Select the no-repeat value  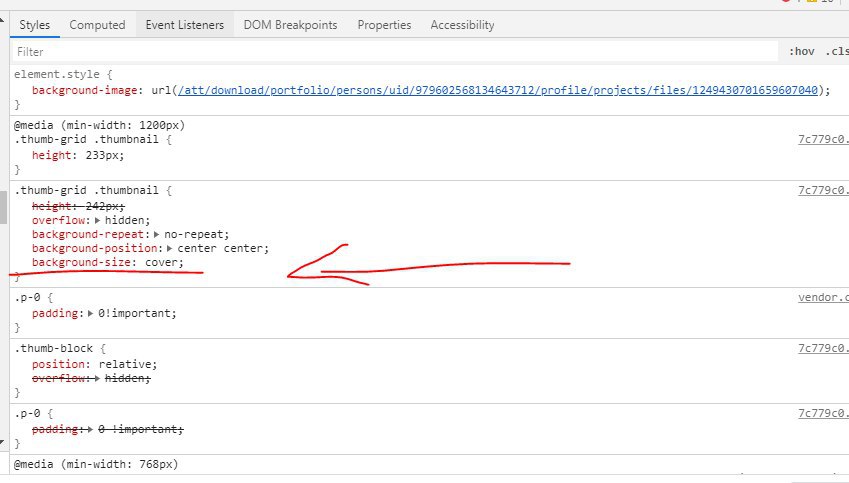pyautogui.click(x=194, y=234)
